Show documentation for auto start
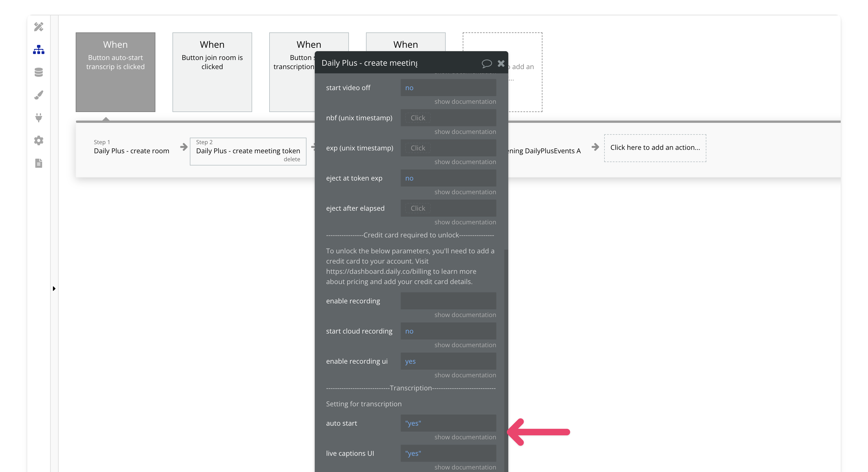The height and width of the screenshot is (472, 868). [x=465, y=437]
